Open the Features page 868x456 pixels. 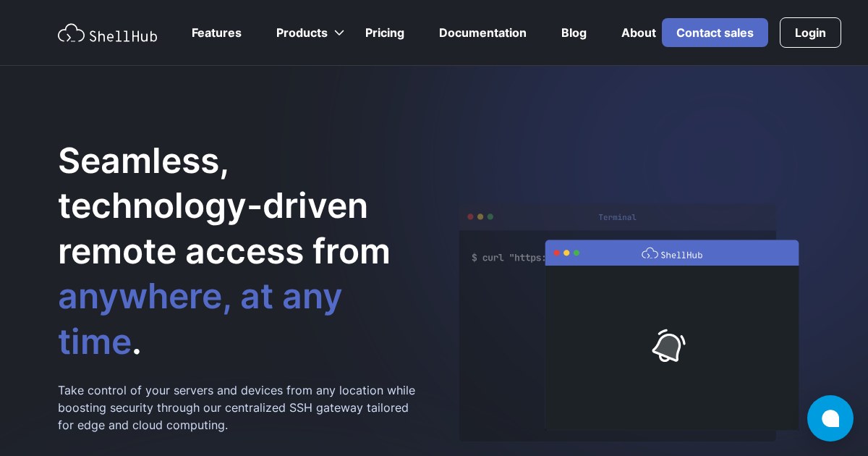[216, 33]
